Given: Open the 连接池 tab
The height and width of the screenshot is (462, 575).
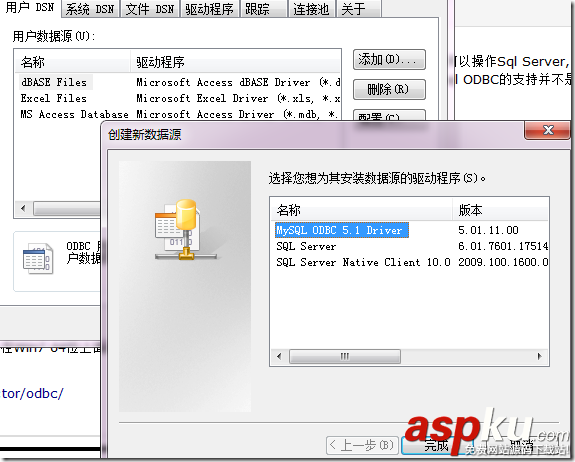Looking at the screenshot, I should 311,9.
